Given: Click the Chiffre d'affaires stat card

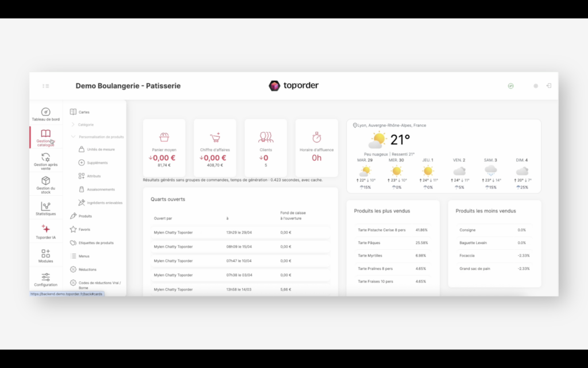Looking at the screenshot, I should pyautogui.click(x=215, y=148).
